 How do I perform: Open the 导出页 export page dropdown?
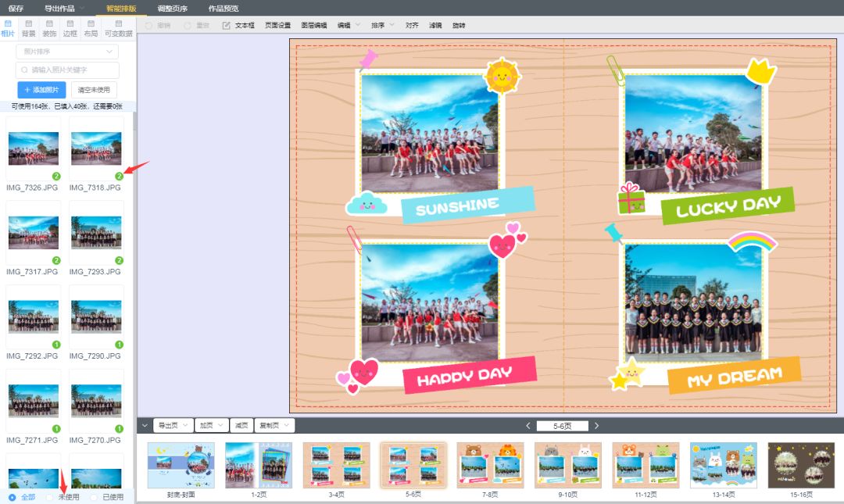tap(172, 425)
